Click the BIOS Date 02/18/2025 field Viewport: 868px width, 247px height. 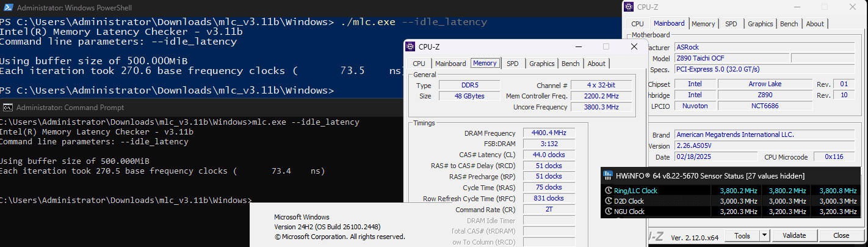[x=715, y=157]
